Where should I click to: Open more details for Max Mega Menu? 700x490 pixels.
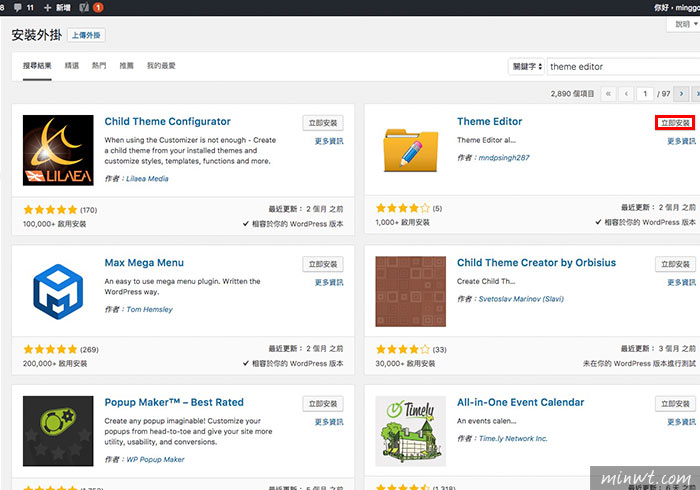coord(329,282)
